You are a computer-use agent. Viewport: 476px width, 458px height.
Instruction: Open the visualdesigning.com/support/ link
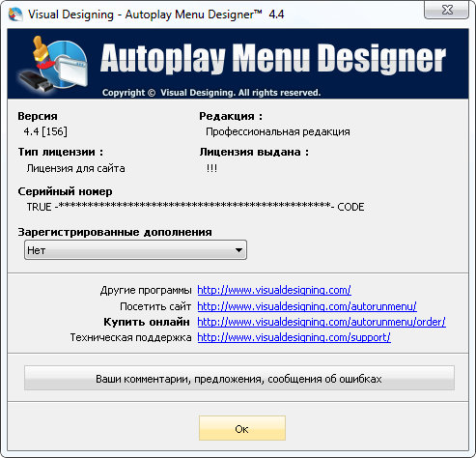point(294,337)
